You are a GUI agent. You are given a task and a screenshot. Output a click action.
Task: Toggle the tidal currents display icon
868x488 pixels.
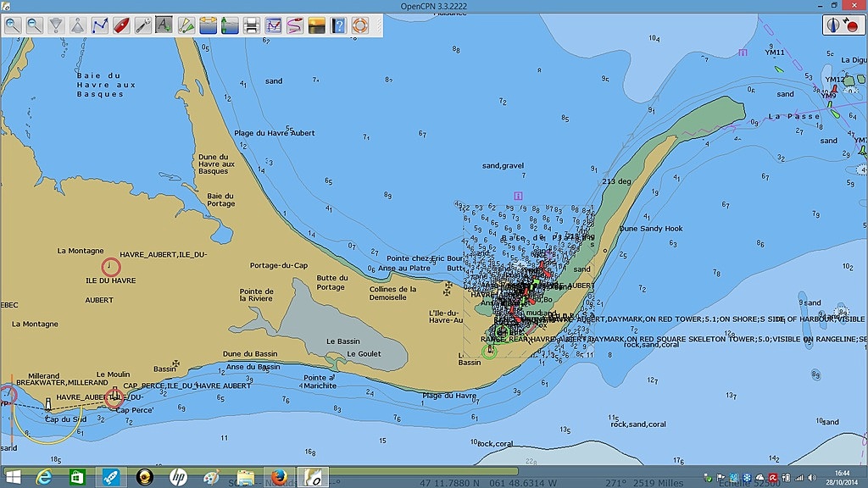coord(209,25)
